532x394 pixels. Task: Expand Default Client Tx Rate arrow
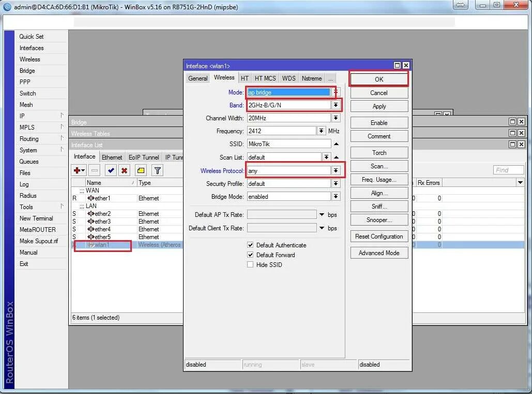pyautogui.click(x=322, y=228)
